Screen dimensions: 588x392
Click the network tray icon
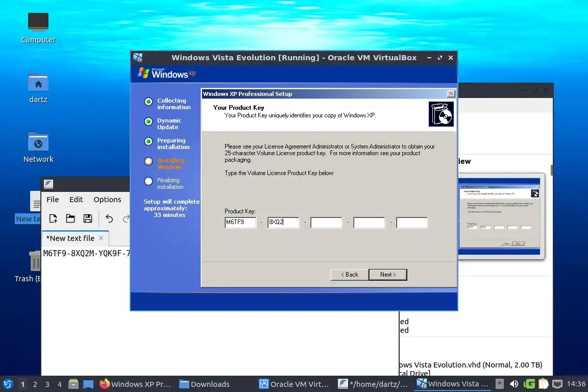pos(557,384)
